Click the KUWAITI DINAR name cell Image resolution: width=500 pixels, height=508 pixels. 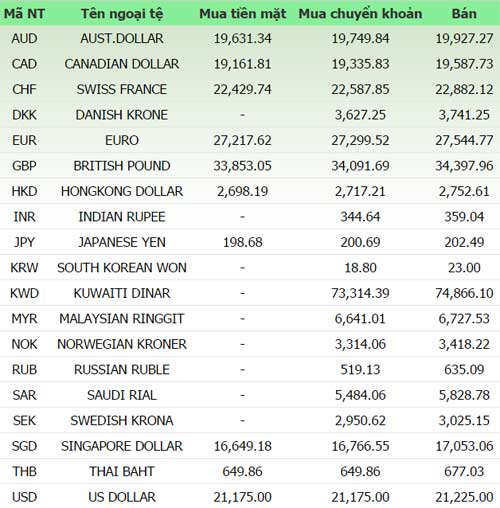tap(122, 293)
